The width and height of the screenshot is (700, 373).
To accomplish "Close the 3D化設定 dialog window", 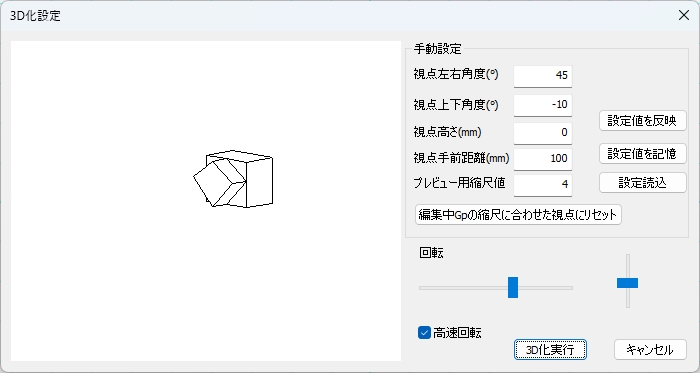I will click(683, 15).
